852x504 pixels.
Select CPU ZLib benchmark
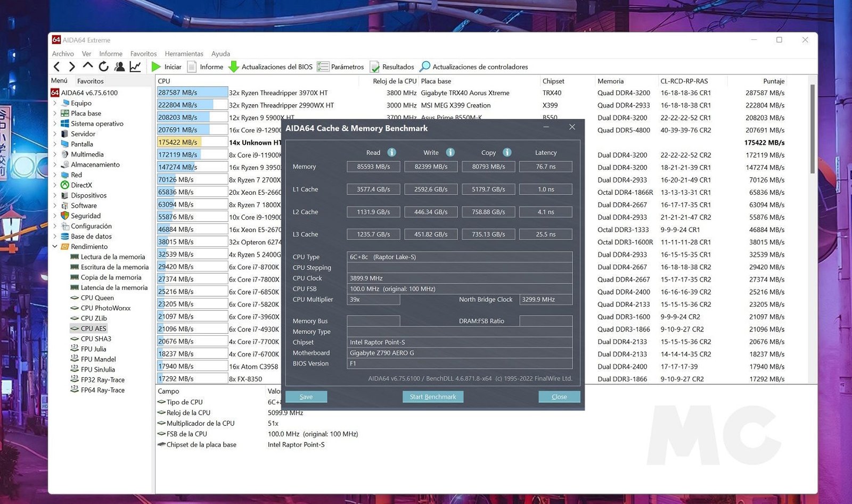[94, 318]
